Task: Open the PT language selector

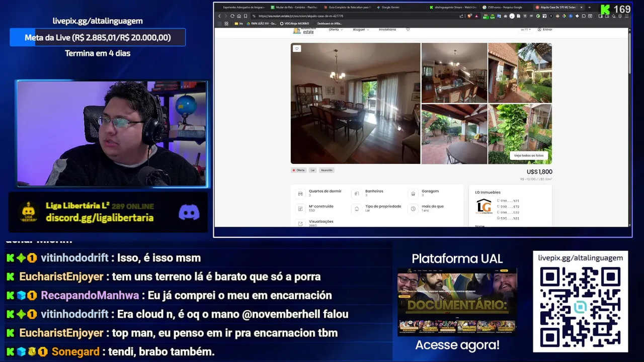Action: click(525, 30)
